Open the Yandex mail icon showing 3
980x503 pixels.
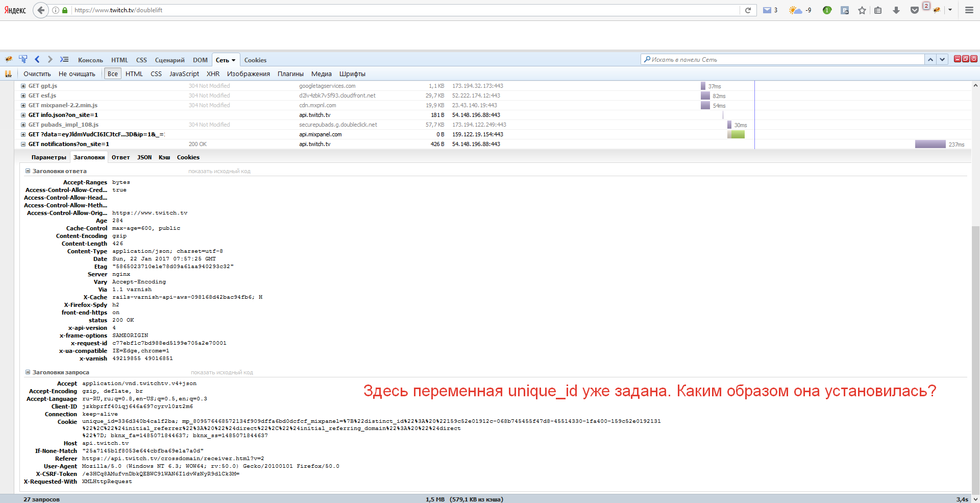(770, 10)
